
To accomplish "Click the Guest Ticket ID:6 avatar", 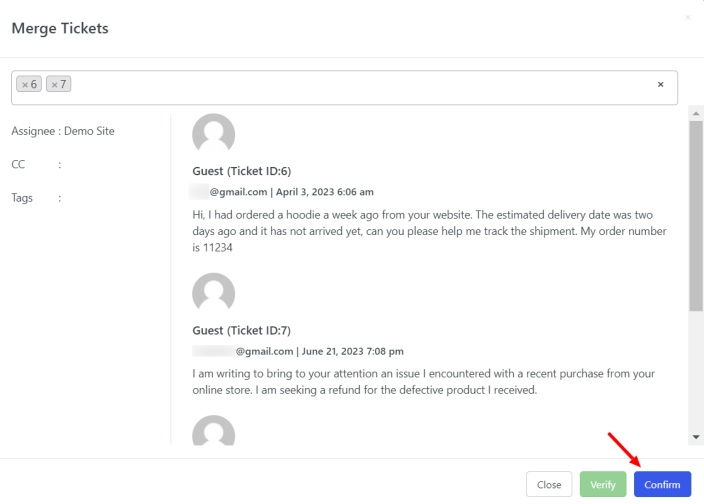I will click(213, 135).
